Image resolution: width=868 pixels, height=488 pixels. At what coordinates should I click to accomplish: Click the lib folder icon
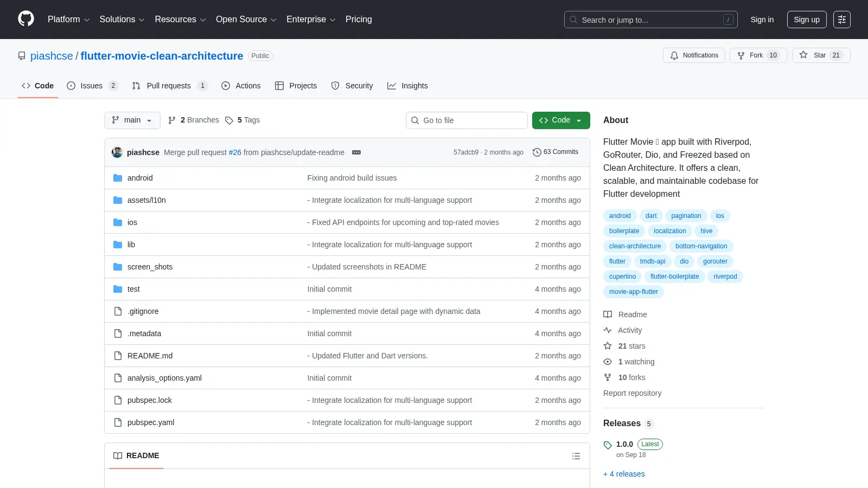click(118, 245)
